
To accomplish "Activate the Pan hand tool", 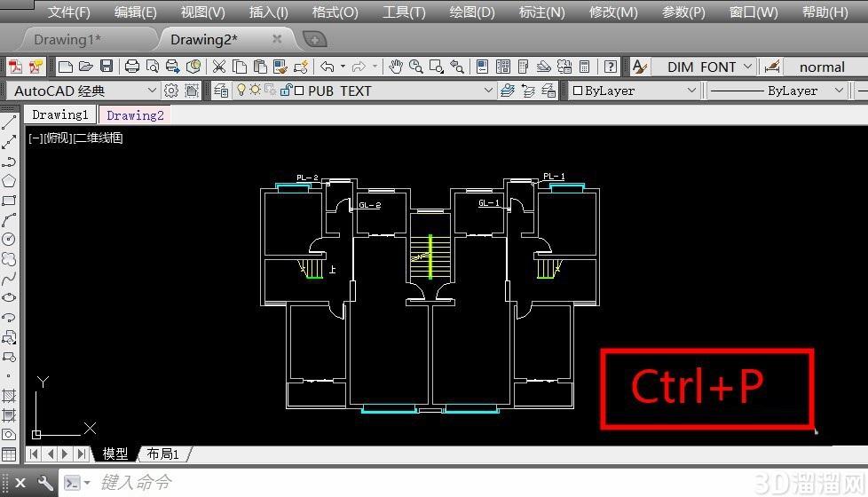I will 395,67.
